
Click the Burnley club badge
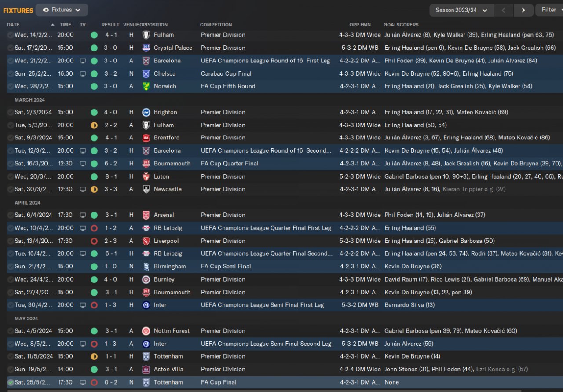[x=146, y=279]
